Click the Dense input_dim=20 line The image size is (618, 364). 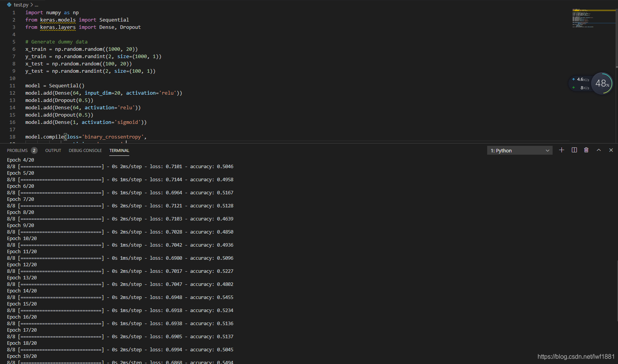click(104, 93)
